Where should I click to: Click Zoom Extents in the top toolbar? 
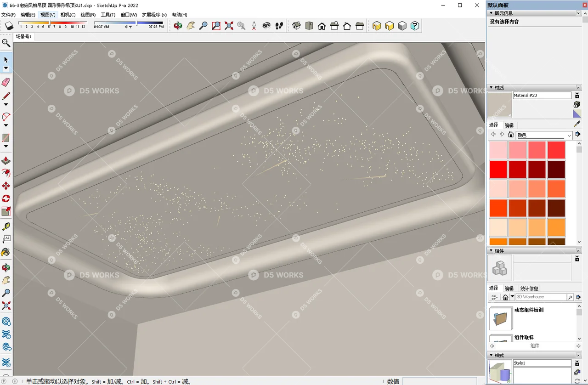coord(229,26)
